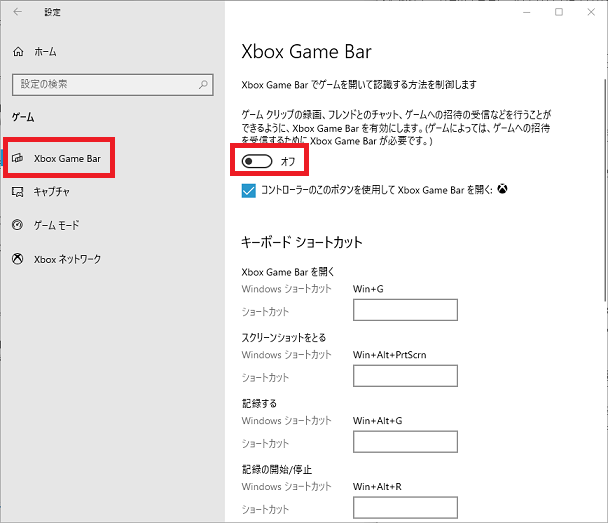Viewport: 608px width, 523px height.
Task: Click shortcut field for 記録する
Action: [x=405, y=442]
